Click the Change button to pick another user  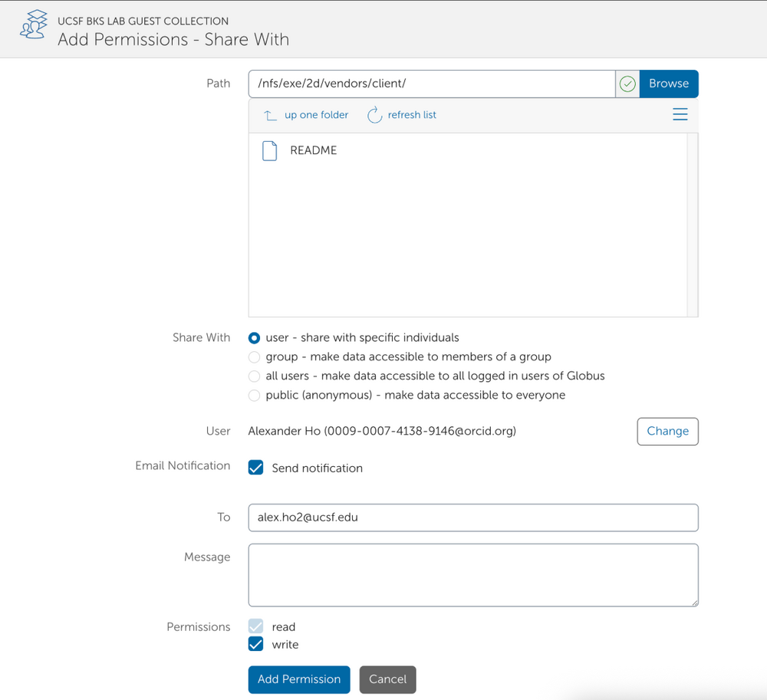pyautogui.click(x=667, y=431)
